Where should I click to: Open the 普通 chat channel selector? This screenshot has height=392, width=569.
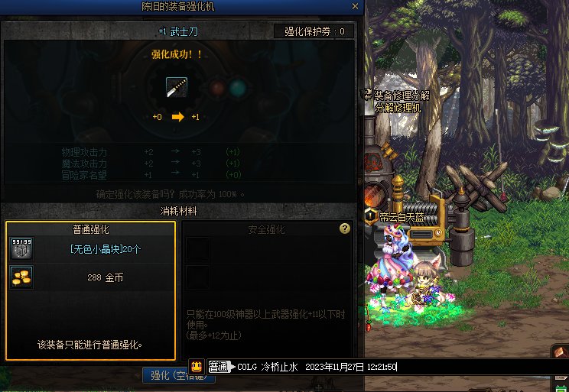[x=219, y=367]
